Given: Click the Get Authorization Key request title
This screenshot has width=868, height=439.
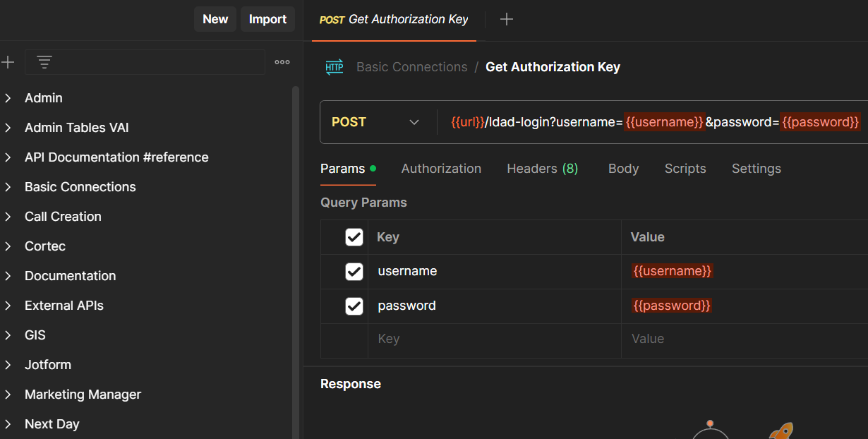Looking at the screenshot, I should point(553,67).
